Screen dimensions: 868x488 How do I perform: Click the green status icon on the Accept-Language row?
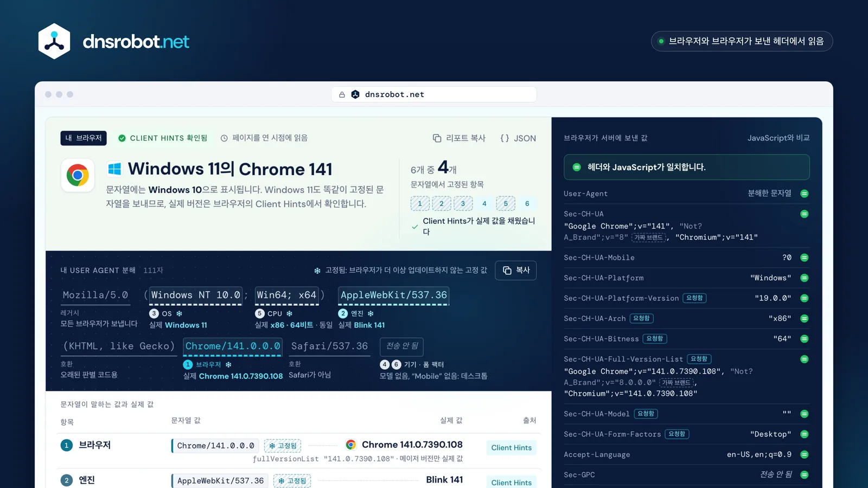(805, 454)
